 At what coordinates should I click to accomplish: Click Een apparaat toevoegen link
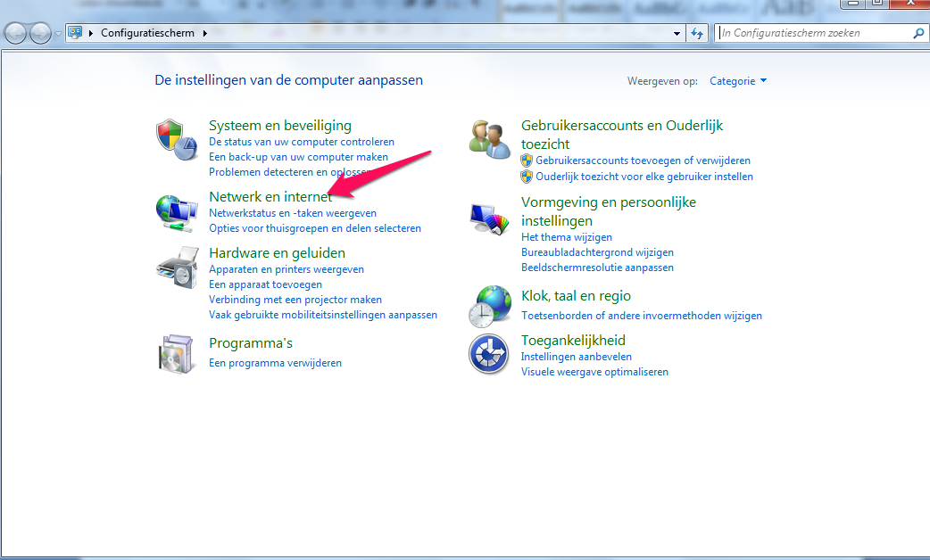(265, 284)
